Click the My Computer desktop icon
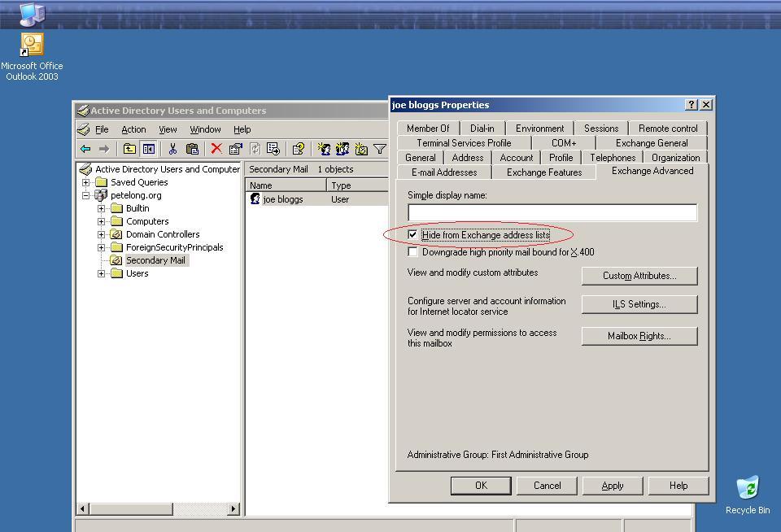This screenshot has height=532, width=781. 32,14
